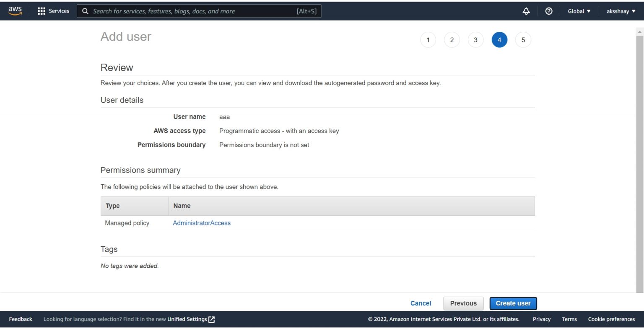Jump to step 3 of Add user wizard
The image size is (644, 328).
[475, 39]
